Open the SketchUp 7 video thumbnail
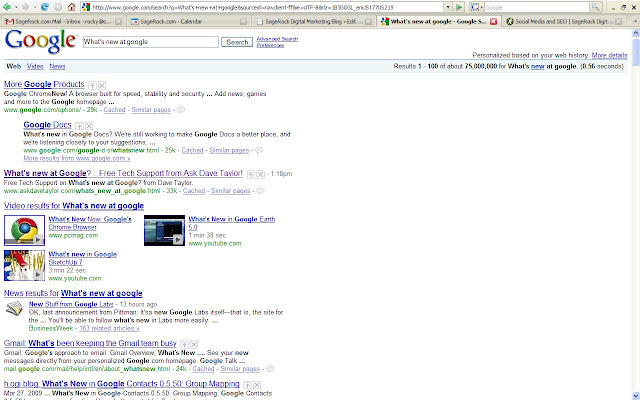 click(x=24, y=266)
